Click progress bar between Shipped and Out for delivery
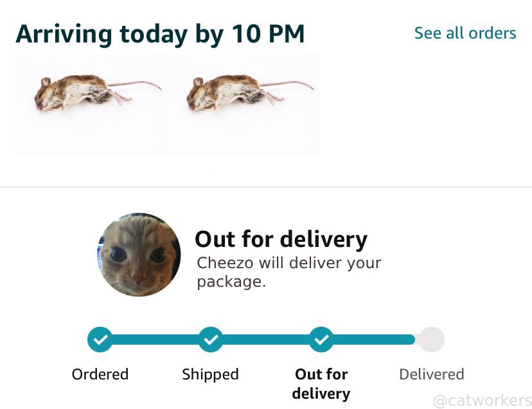Viewport: 532px width, 409px height. coord(265,339)
